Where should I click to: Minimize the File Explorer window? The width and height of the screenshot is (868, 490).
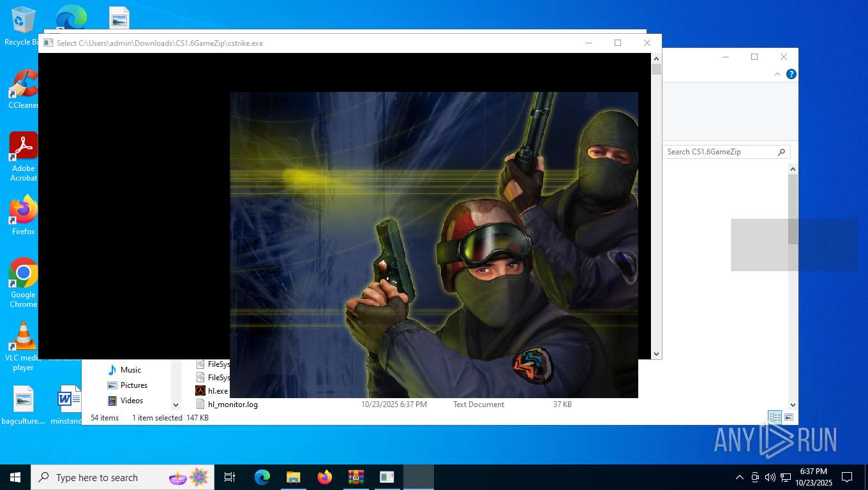tap(726, 57)
